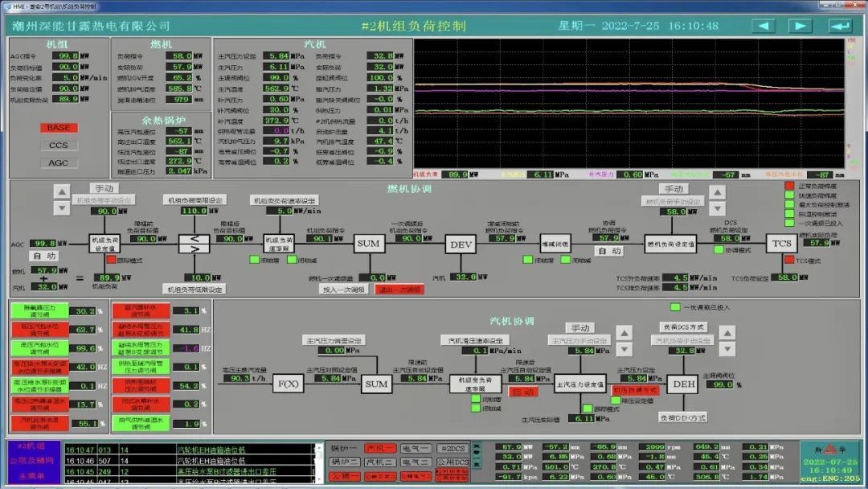The image size is (868, 489).
Task: Open the 公用DCS page
Action: 452,462
